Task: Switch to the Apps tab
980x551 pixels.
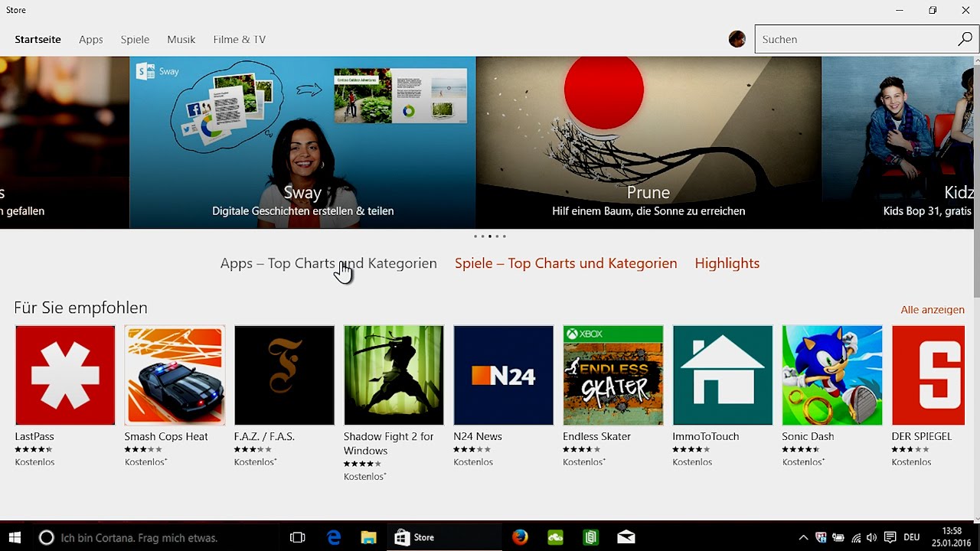Action: pos(90,39)
